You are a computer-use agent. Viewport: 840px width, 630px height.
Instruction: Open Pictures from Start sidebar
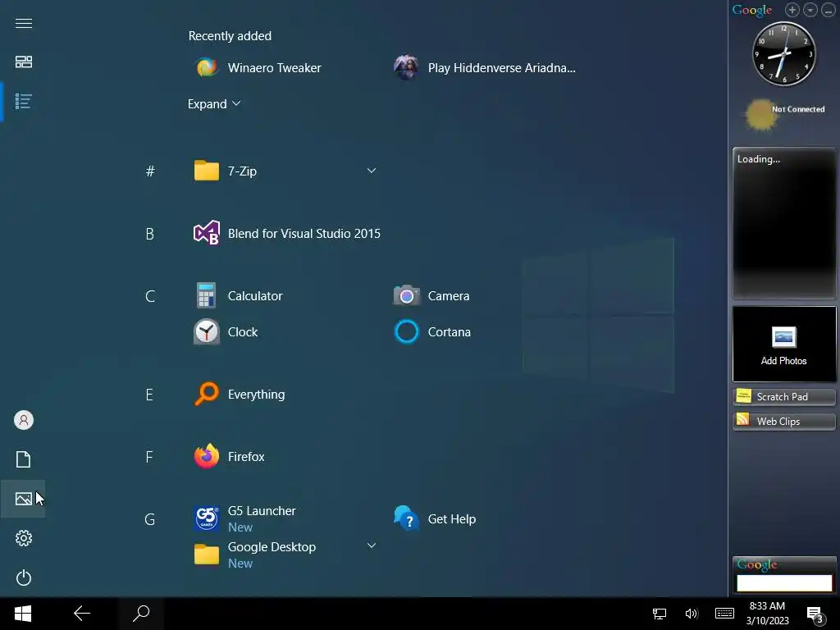point(24,499)
